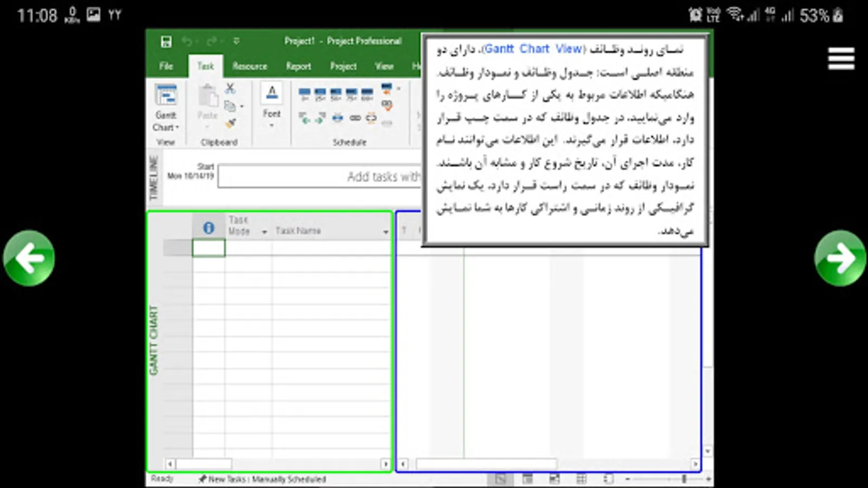
Task: Mark task 25% complete
Action: [x=320, y=95]
